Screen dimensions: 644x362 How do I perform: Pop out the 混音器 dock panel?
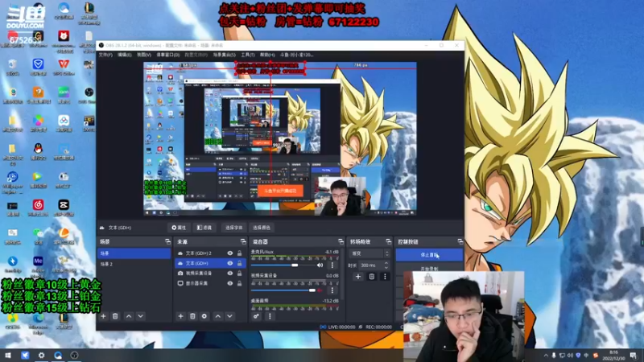(x=341, y=242)
